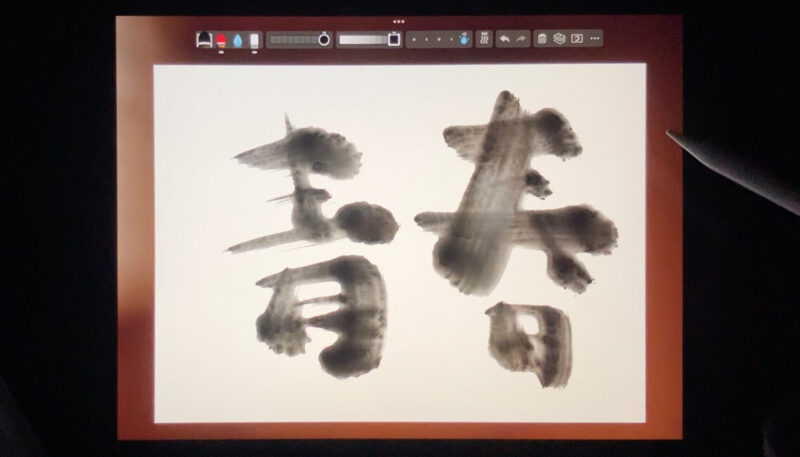Open the layers panel

559,38
